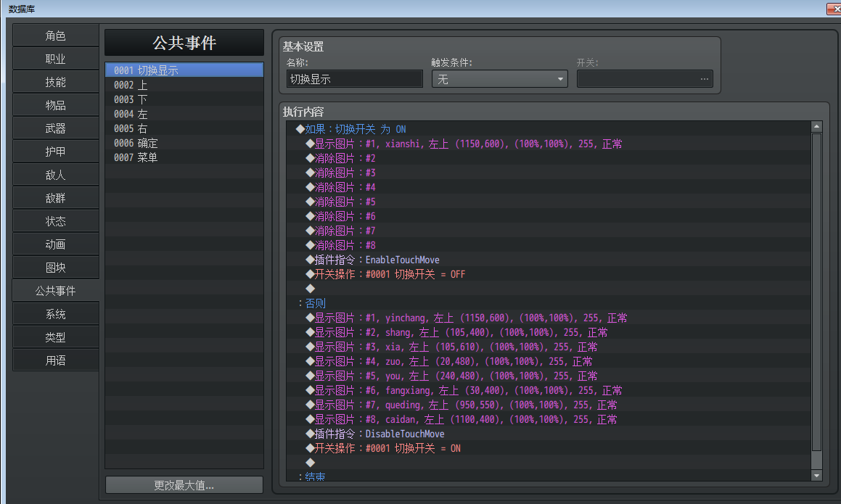Select the 插件指令 EnableTouchMove line
Viewport: 841px width, 504px height.
549,260
